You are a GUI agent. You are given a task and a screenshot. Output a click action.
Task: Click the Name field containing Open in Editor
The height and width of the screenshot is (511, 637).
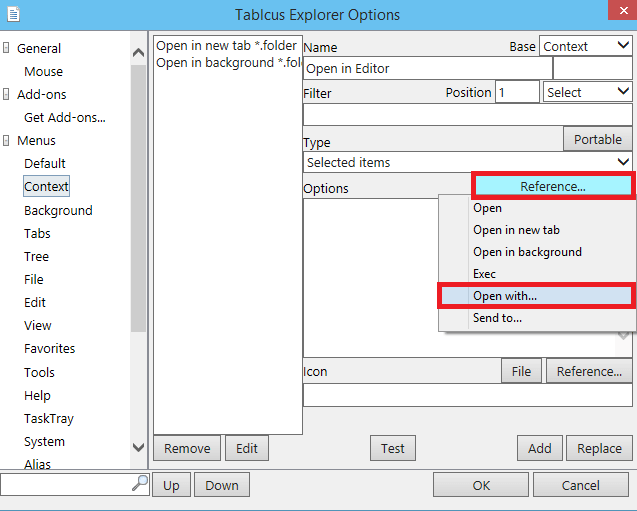[428, 68]
